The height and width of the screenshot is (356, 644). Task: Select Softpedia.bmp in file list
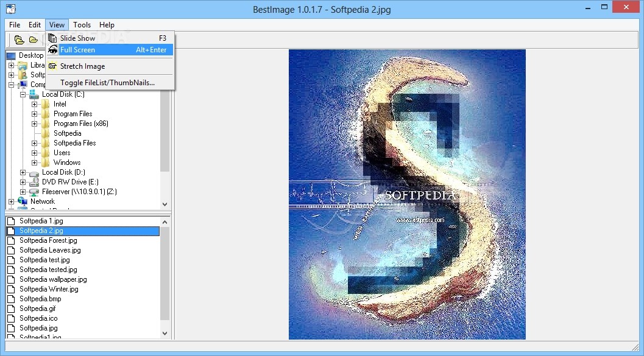[x=40, y=299]
